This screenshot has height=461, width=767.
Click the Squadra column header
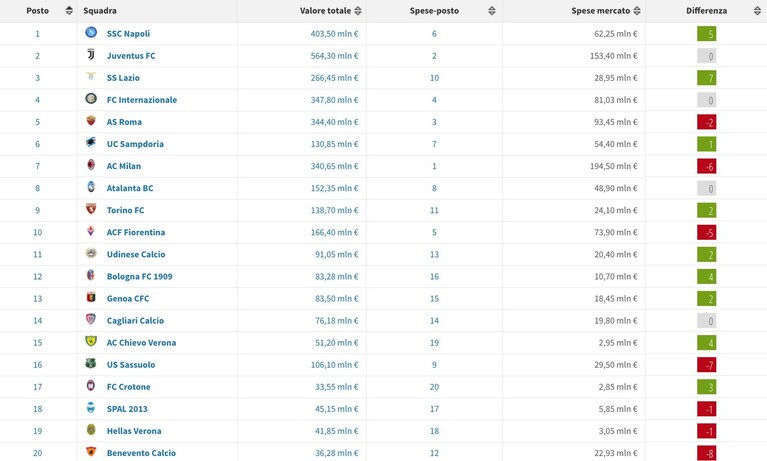100,11
